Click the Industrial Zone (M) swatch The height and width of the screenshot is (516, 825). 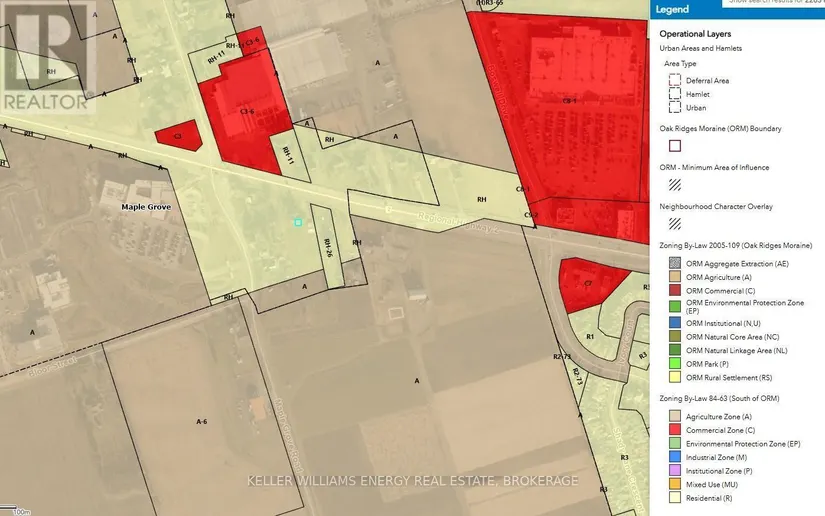pos(675,457)
